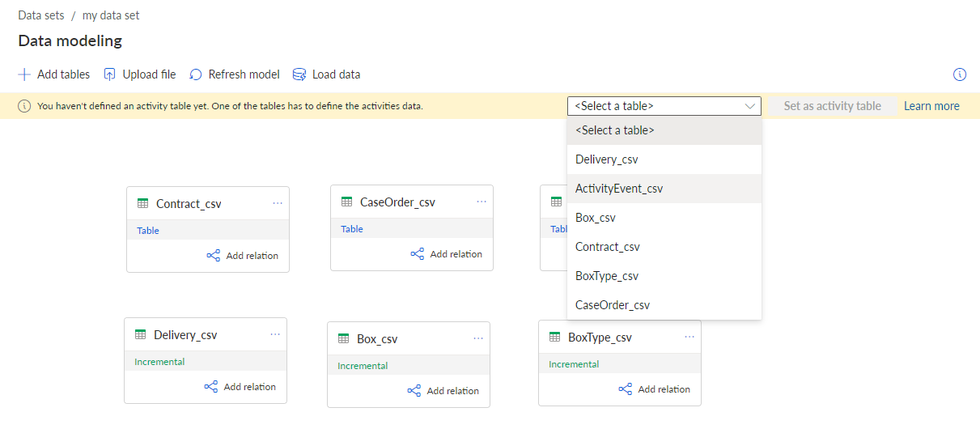Select CaseOrder_csv from the dropdown list
The image size is (980, 429).
tap(664, 305)
